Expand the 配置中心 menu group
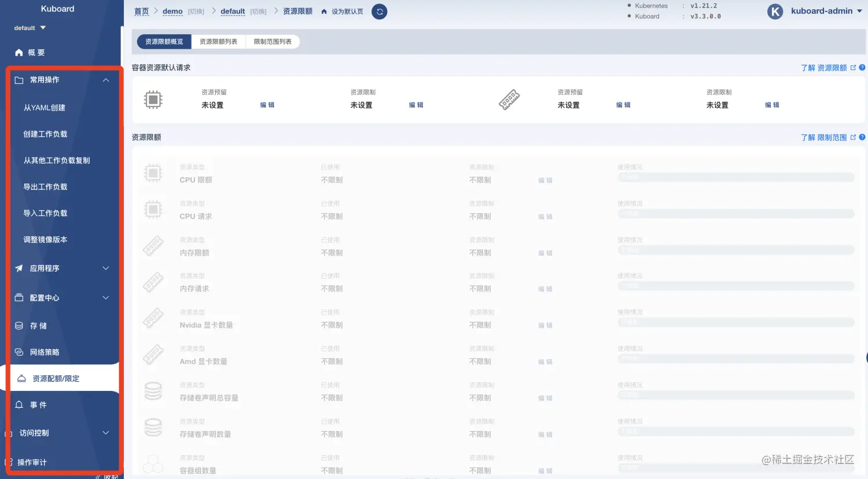 (x=106, y=298)
